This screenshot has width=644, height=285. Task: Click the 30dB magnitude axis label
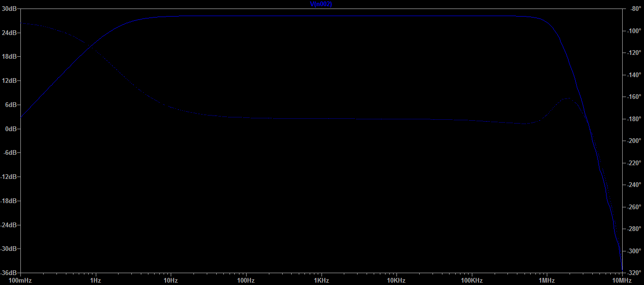point(9,9)
